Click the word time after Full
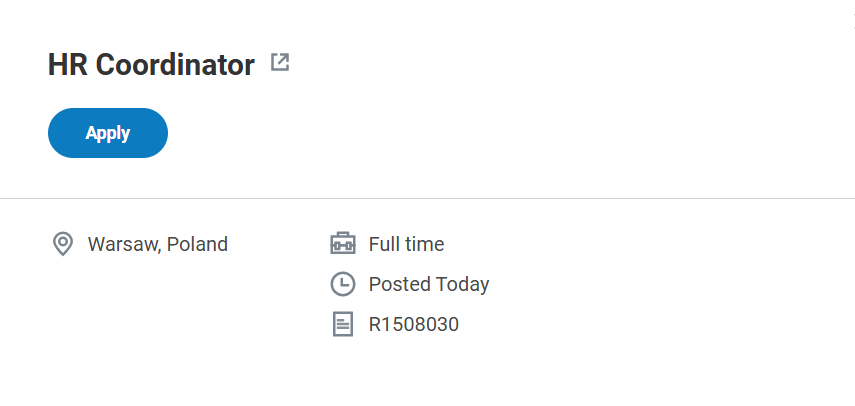The height and width of the screenshot is (406, 855). point(424,244)
